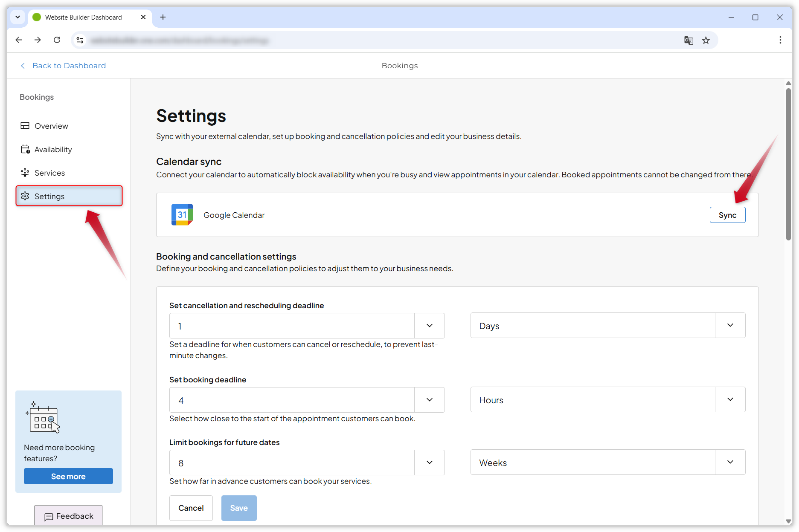799x532 pixels.
Task: Open the Weeks dropdown for future bookings
Action: click(730, 462)
